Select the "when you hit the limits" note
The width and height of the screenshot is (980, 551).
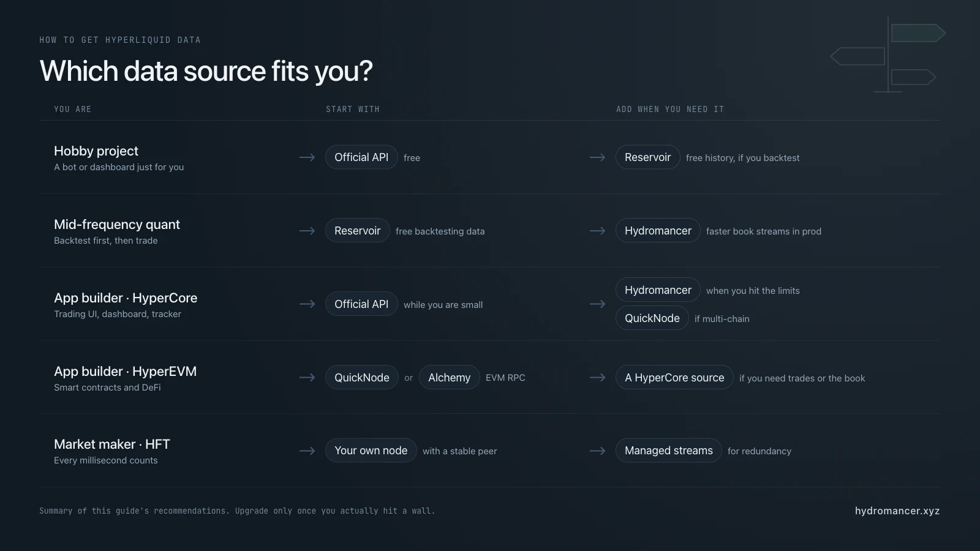(x=753, y=291)
